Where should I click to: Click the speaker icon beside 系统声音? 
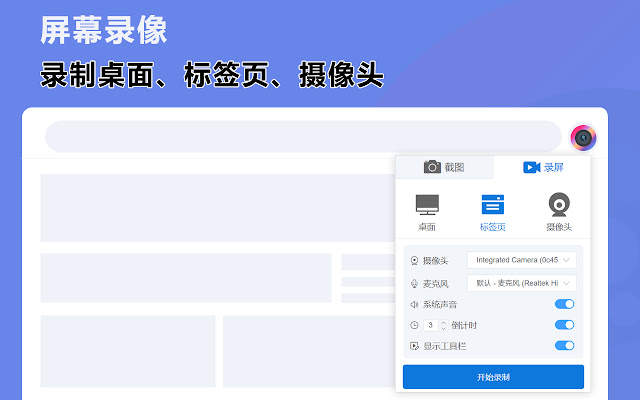point(414,304)
